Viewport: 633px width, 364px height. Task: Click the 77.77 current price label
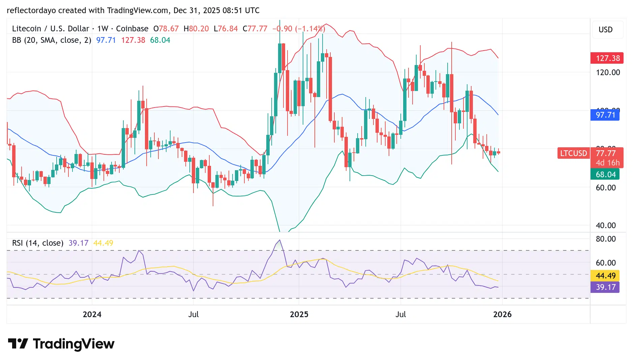click(x=606, y=153)
